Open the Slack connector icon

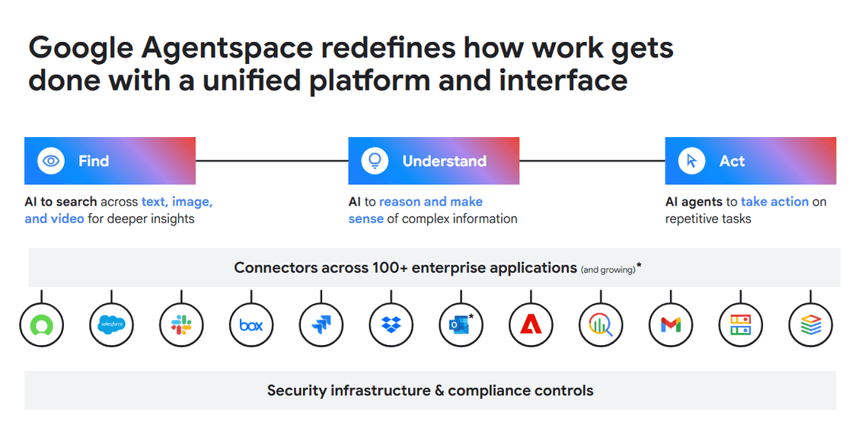(x=182, y=325)
